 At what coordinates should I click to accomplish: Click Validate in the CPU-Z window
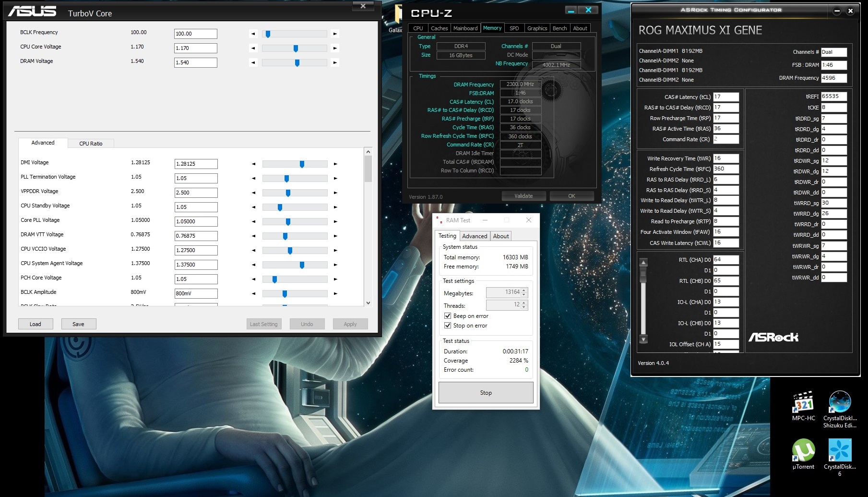[523, 196]
